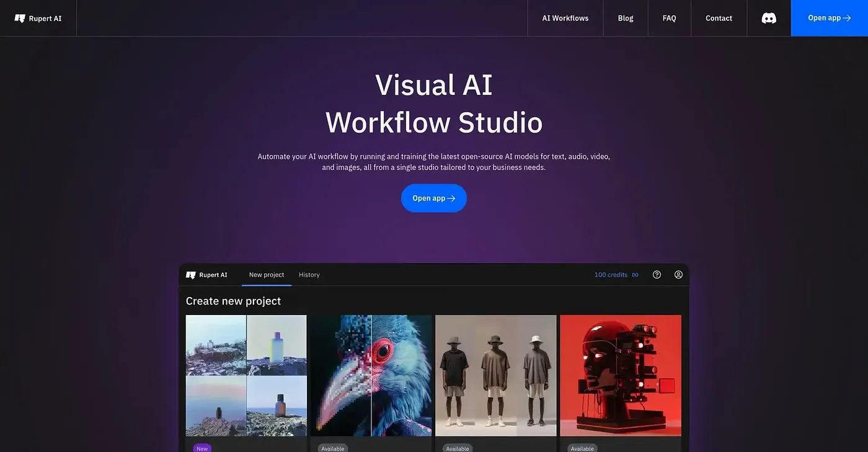Open the Discord icon in navbar
This screenshot has height=452, width=868.
769,18
